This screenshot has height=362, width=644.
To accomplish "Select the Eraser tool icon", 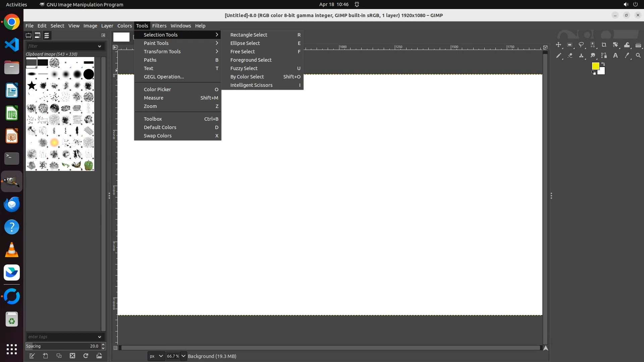I will [570, 56].
